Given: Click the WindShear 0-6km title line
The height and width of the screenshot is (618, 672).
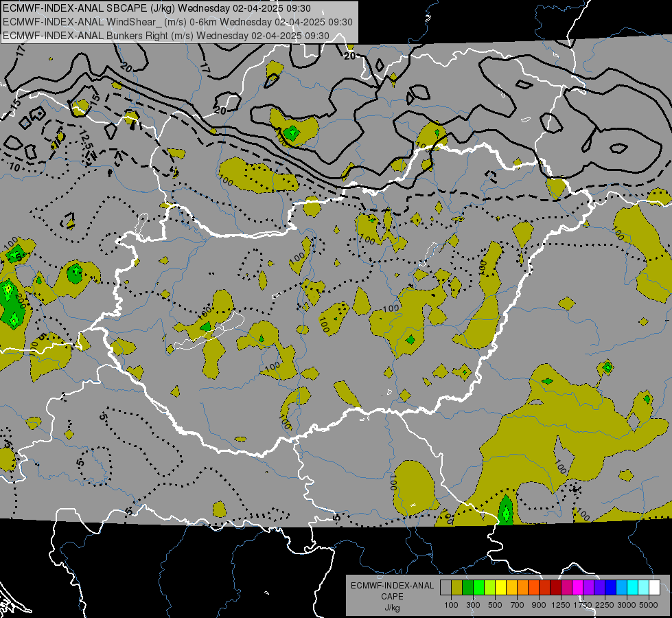Looking at the screenshot, I should 177,22.
